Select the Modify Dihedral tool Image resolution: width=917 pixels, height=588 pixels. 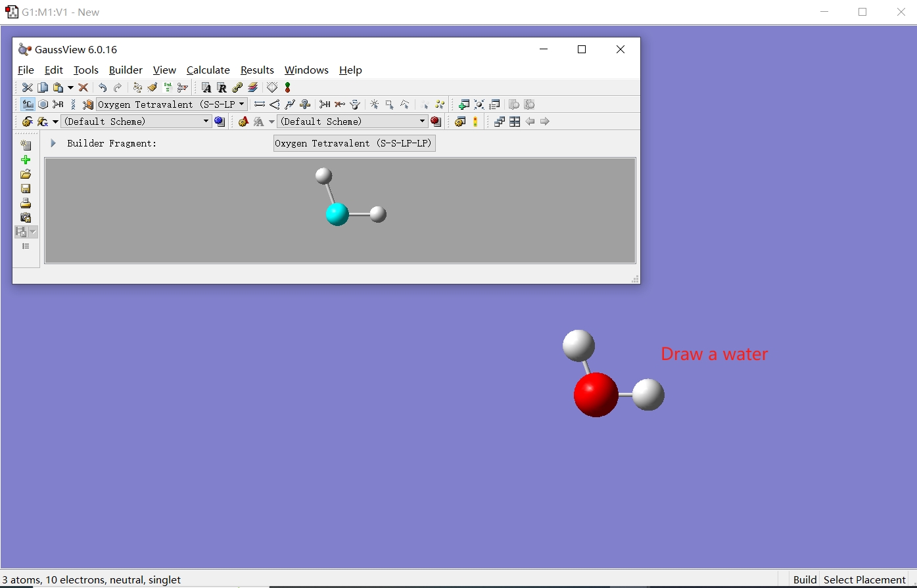point(290,104)
